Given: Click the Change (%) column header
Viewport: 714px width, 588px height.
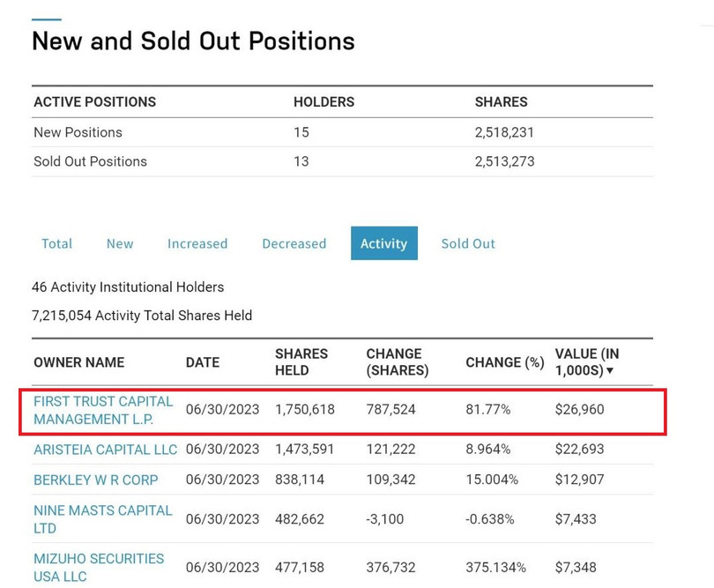Looking at the screenshot, I should [504, 362].
